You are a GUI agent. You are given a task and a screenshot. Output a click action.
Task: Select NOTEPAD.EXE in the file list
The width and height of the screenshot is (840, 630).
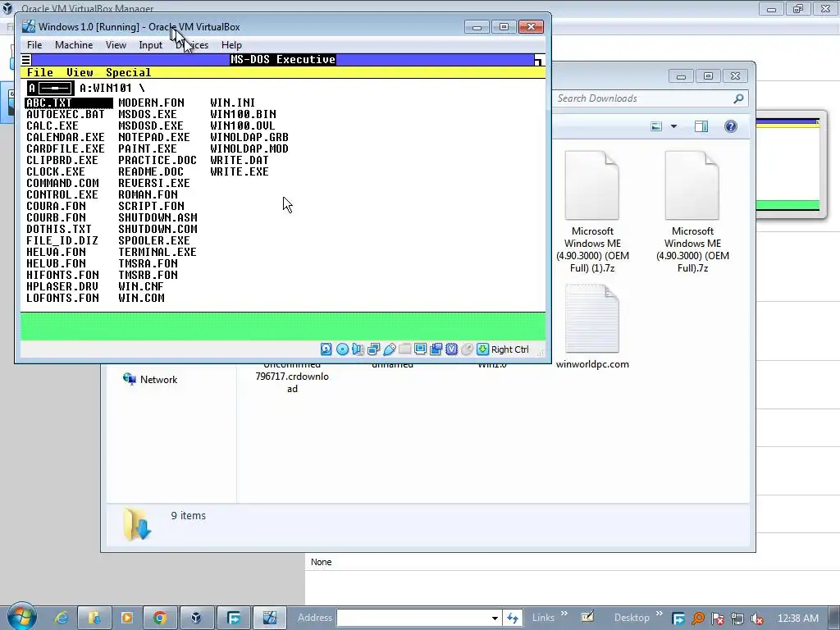point(154,137)
